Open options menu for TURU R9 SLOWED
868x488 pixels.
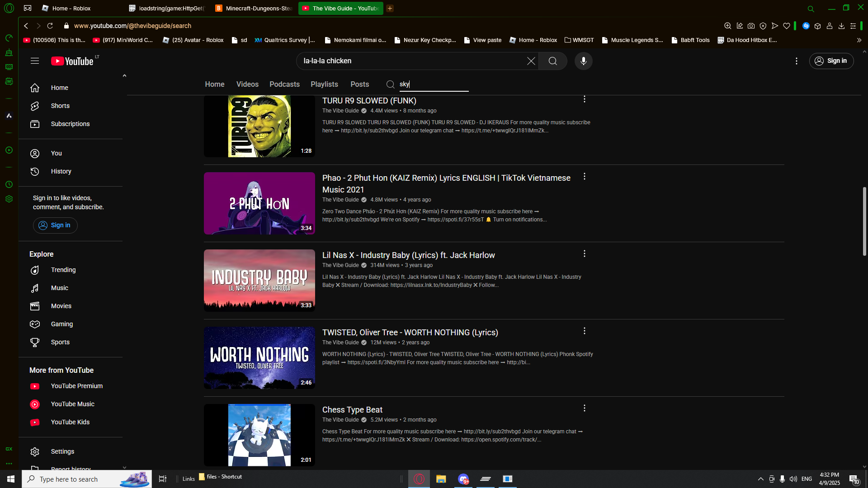pos(585,99)
